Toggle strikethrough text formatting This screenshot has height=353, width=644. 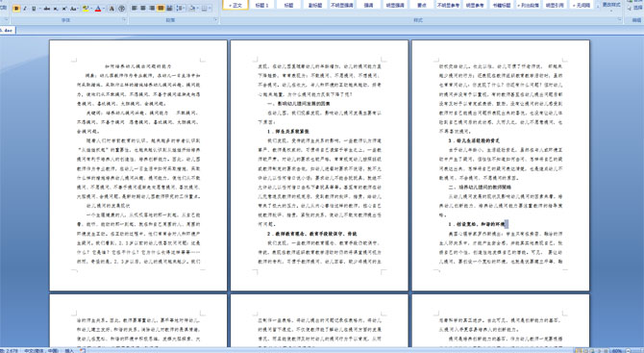coord(47,9)
